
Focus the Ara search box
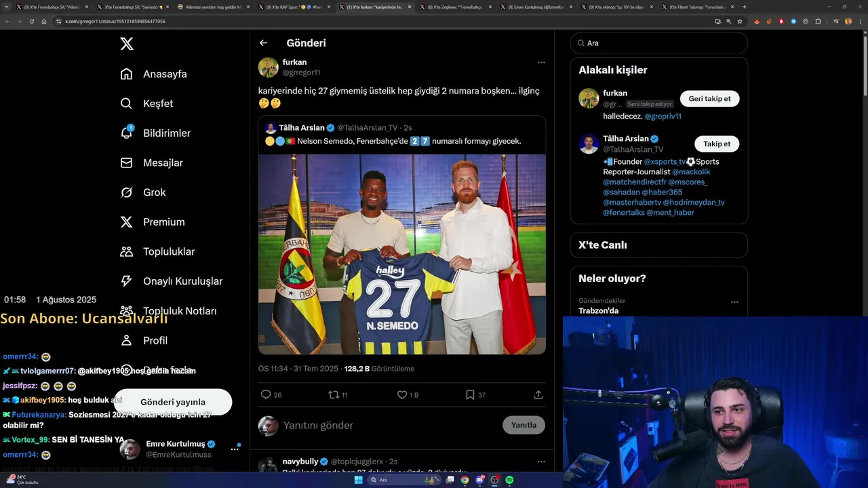pyautogui.click(x=659, y=43)
